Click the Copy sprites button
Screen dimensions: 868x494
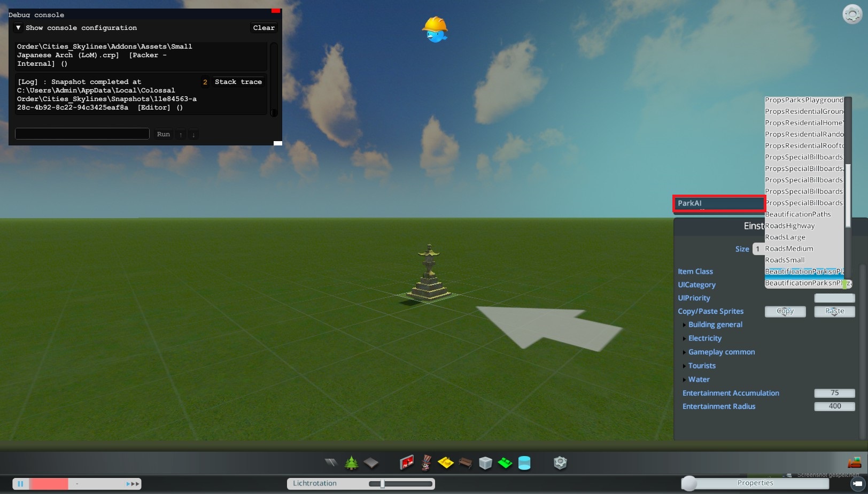[785, 311]
